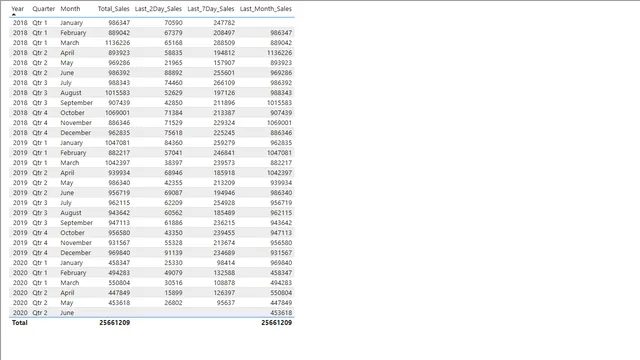Click the month cell September in 2018
Screen dimensions: 640x360
click(76, 103)
